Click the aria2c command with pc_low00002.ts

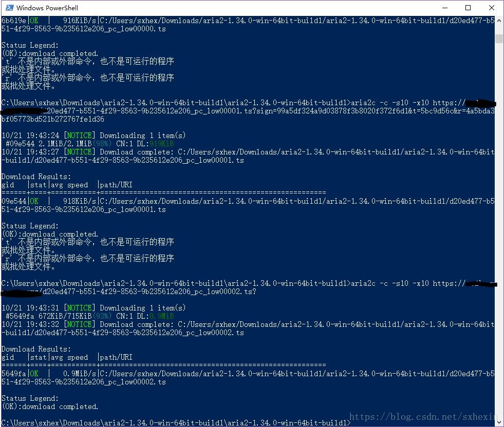pos(249,287)
